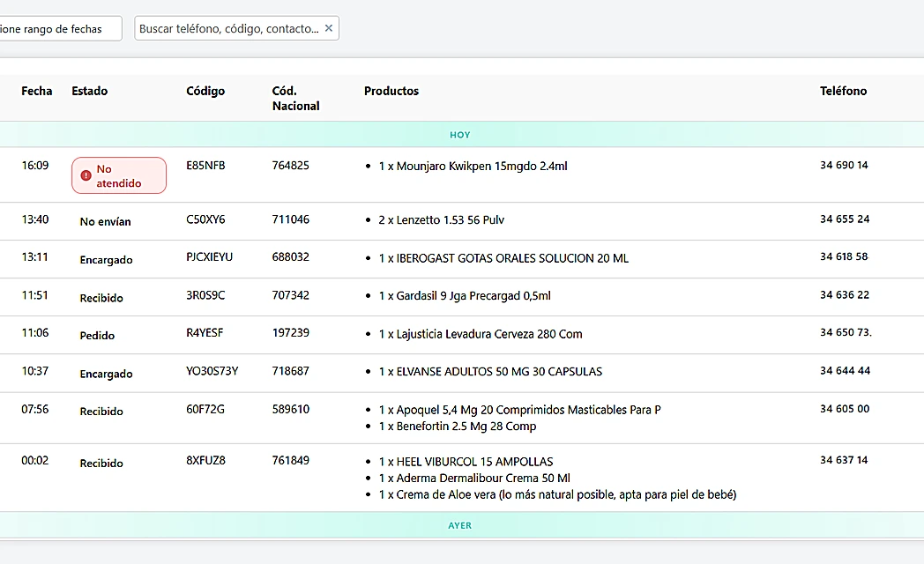This screenshot has width=924, height=564.
Task: Open the No envían status of order C50XY6
Action: (105, 221)
